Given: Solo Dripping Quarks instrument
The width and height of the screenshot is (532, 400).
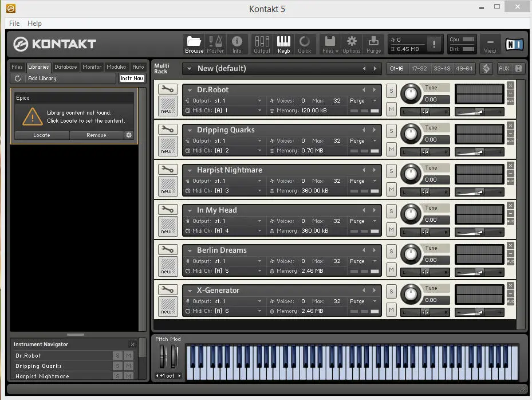Looking at the screenshot, I should pos(391,131).
